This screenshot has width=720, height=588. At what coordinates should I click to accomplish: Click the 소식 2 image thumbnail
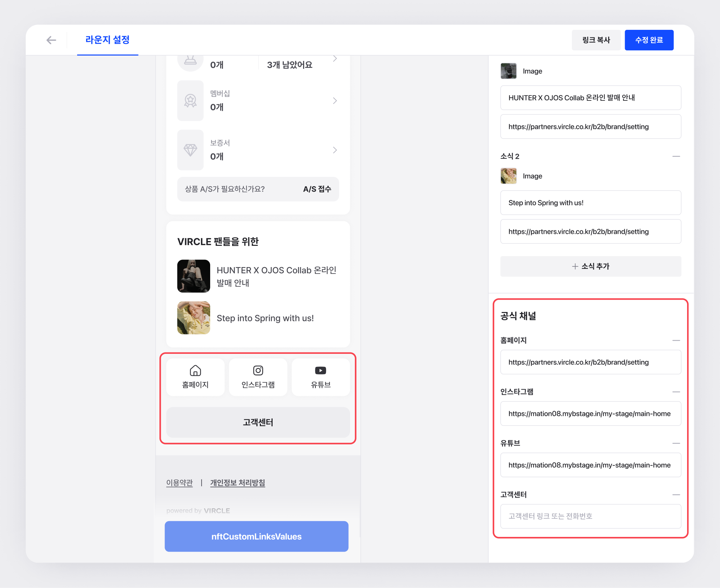point(508,176)
